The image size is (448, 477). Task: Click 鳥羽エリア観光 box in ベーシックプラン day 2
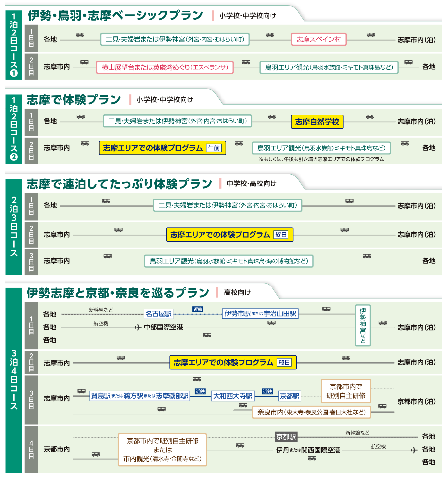click(329, 67)
